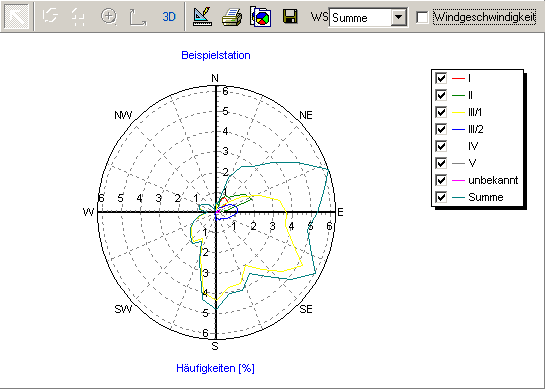The height and width of the screenshot is (389, 545).
Task: Copy chart using the pie chart icon
Action: pos(261,17)
